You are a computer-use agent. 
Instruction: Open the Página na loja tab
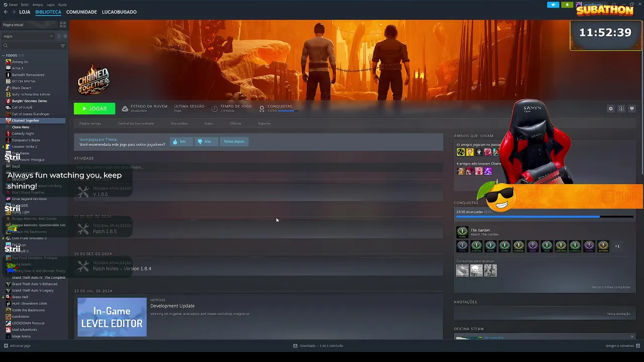(x=90, y=123)
